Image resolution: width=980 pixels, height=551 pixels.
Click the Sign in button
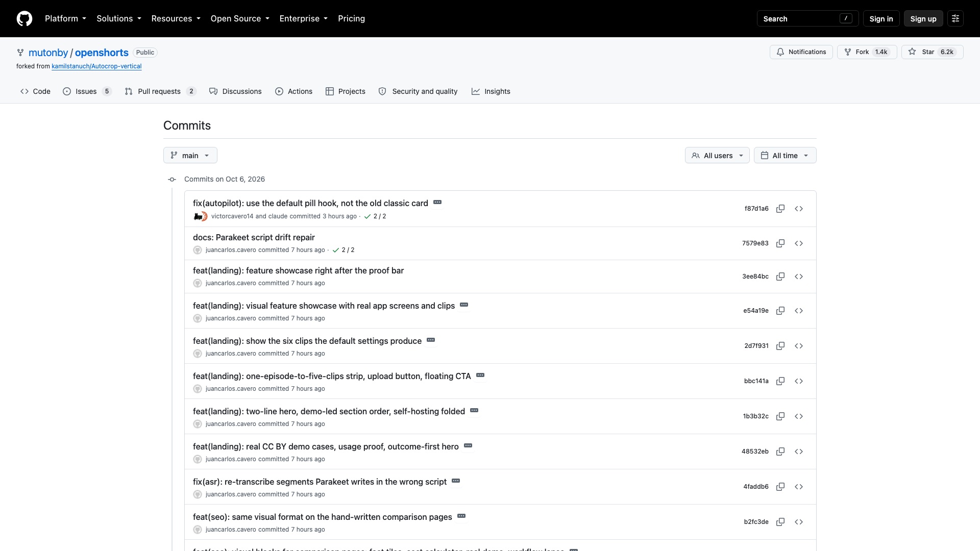(881, 18)
